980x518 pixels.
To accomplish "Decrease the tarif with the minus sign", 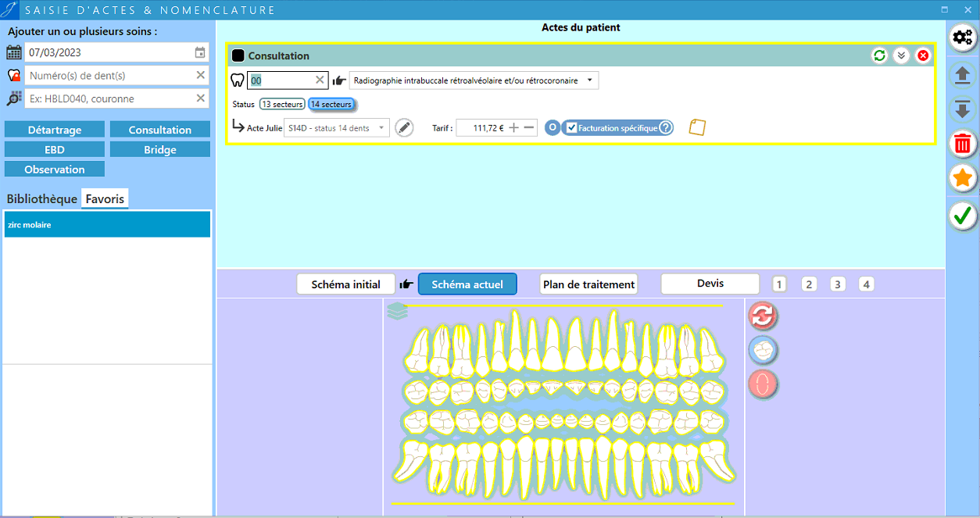I will pyautogui.click(x=529, y=128).
